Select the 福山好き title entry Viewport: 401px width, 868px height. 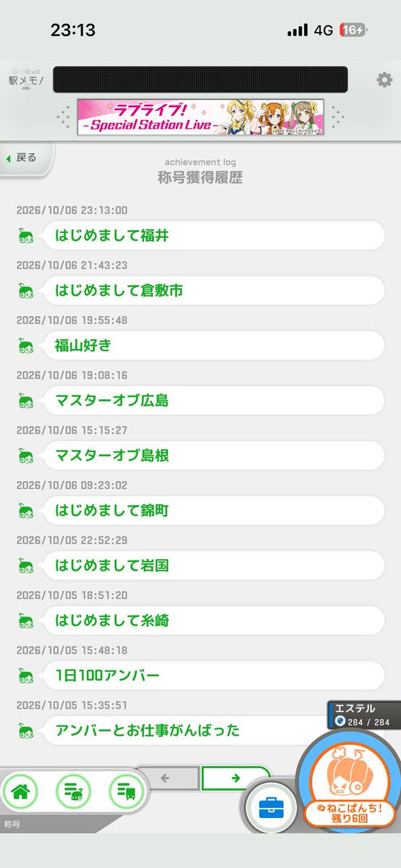click(x=212, y=346)
